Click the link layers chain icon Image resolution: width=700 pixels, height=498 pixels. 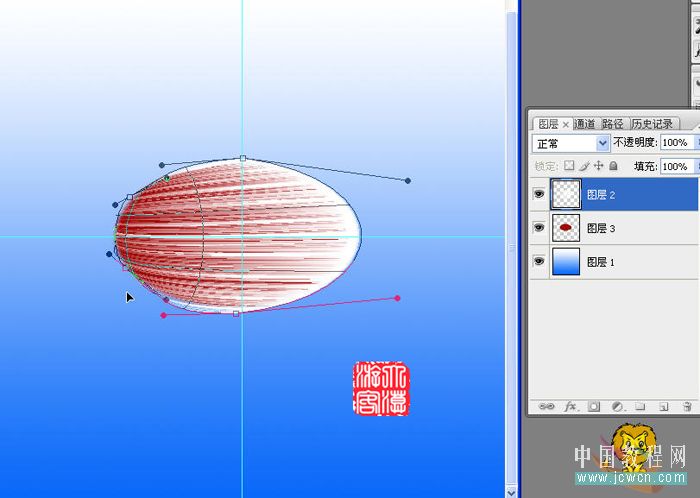(x=546, y=406)
